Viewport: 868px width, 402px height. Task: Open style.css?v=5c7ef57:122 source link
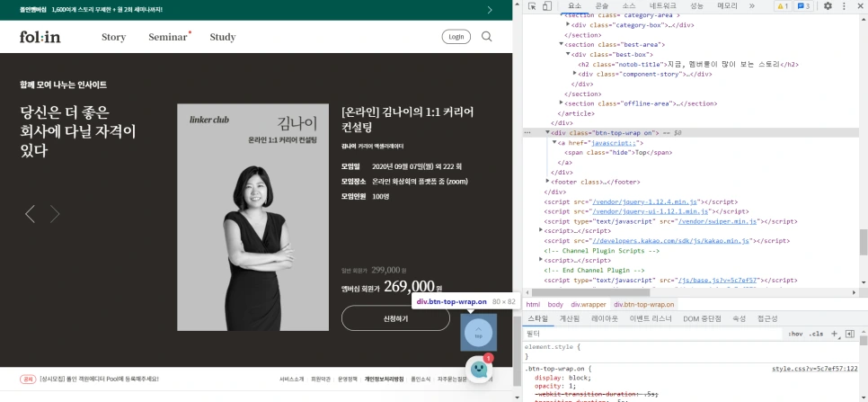coord(815,368)
